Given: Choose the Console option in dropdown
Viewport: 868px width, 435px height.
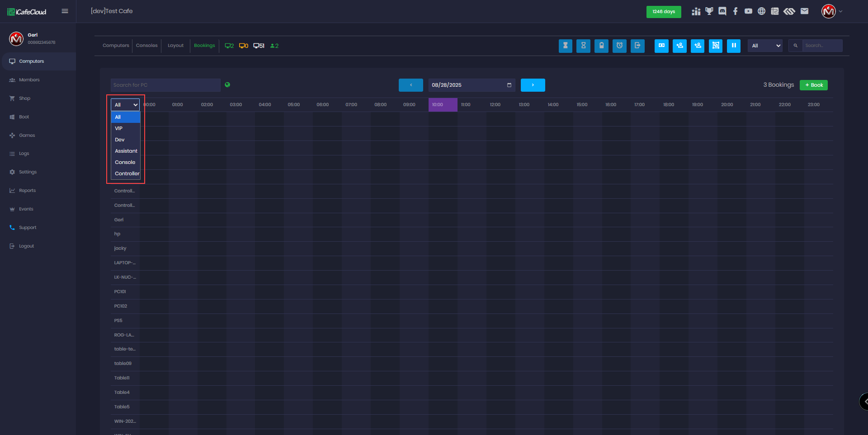Looking at the screenshot, I should [125, 162].
